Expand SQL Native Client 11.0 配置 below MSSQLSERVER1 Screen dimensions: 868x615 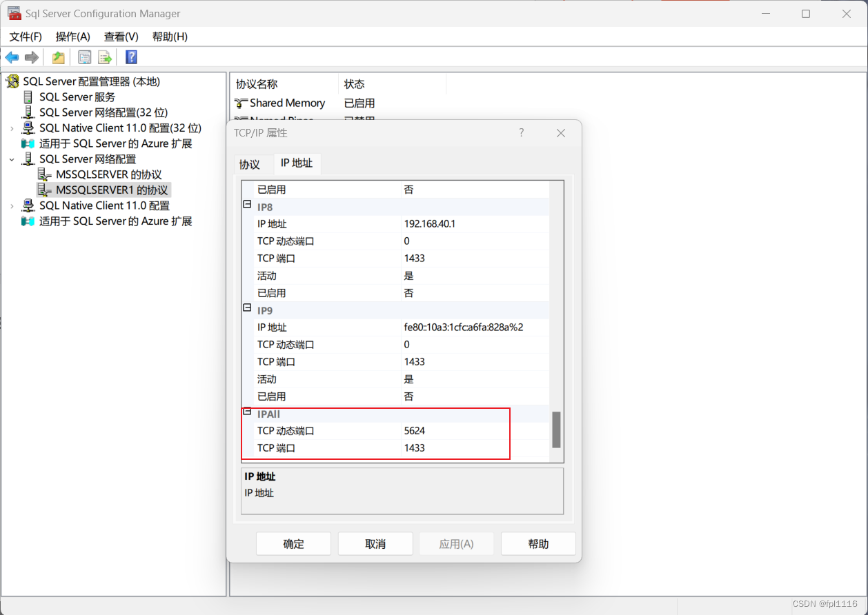pyautogui.click(x=12, y=205)
